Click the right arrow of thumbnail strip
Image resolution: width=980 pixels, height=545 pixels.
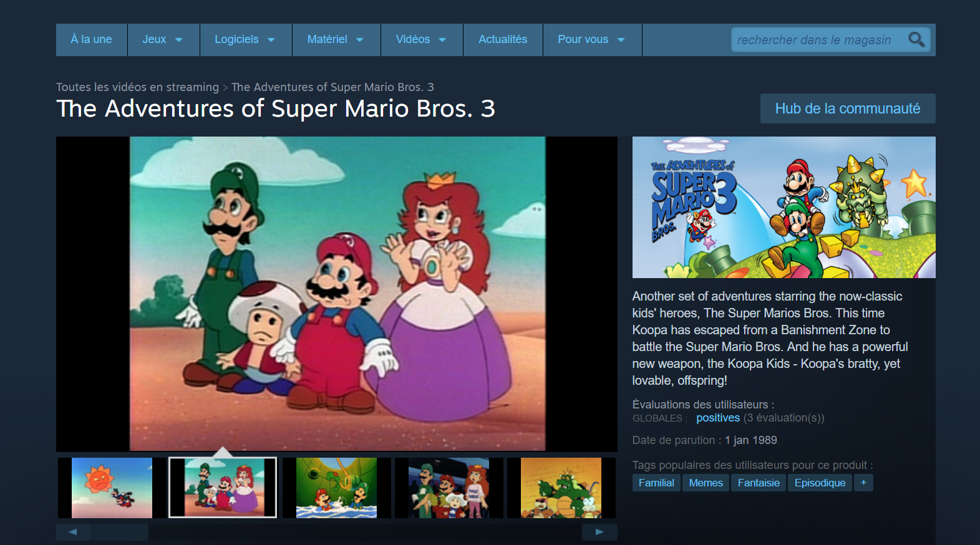599,532
